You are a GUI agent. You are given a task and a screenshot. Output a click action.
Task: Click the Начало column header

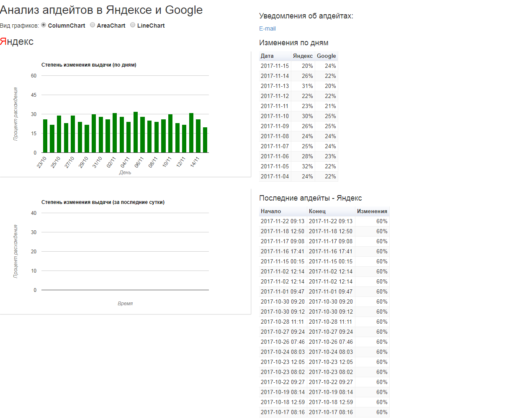271,211
